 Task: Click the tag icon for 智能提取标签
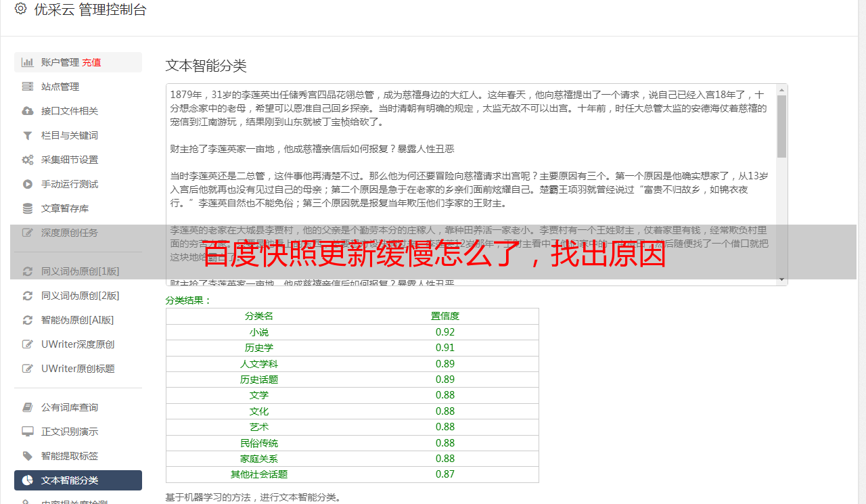pyautogui.click(x=28, y=456)
